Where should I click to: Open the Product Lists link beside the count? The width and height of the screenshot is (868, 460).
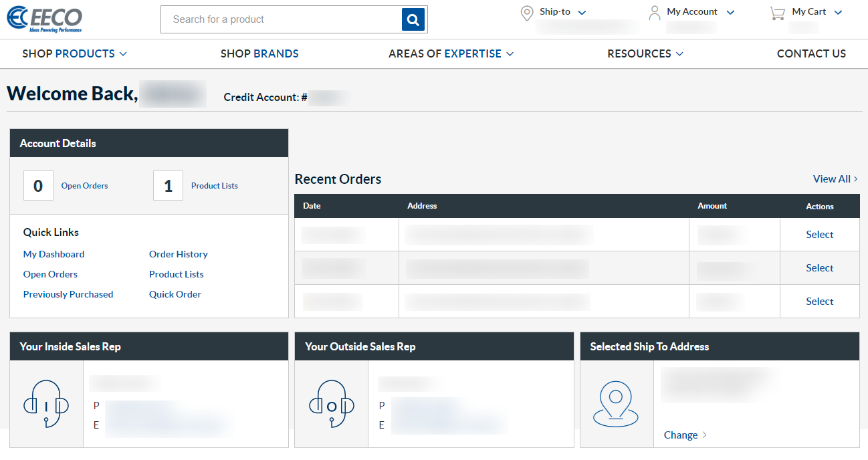(215, 186)
